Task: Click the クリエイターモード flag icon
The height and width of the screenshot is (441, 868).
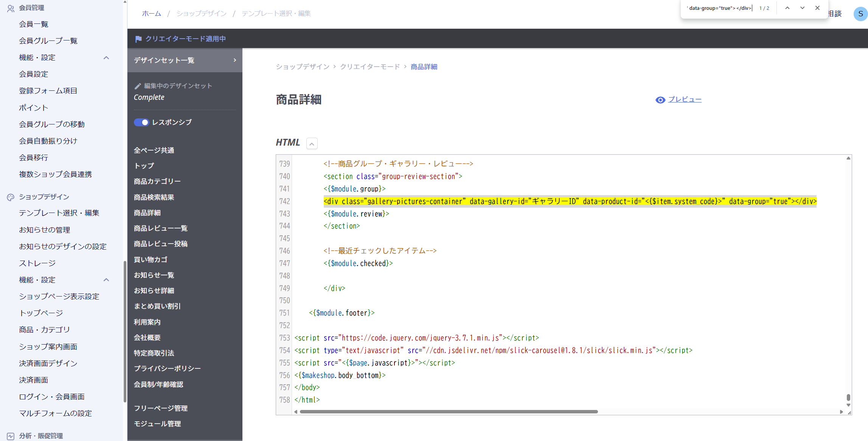Action: click(x=138, y=39)
